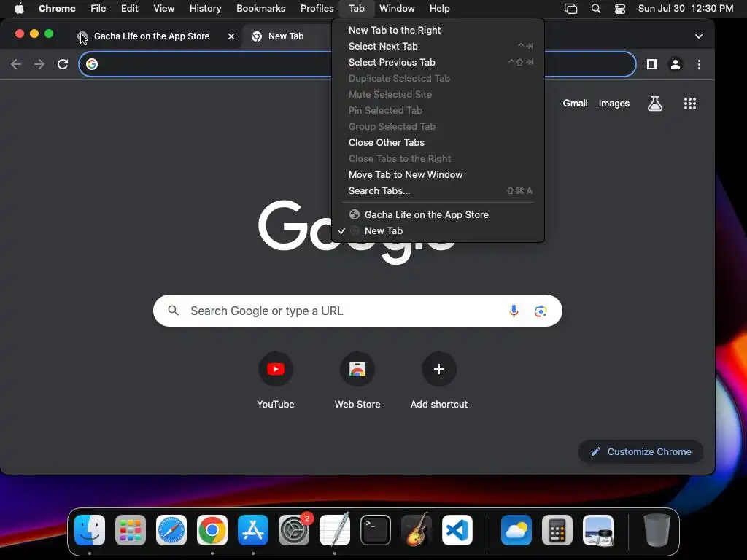
Task: Open the side panel icon
Action: pos(651,64)
